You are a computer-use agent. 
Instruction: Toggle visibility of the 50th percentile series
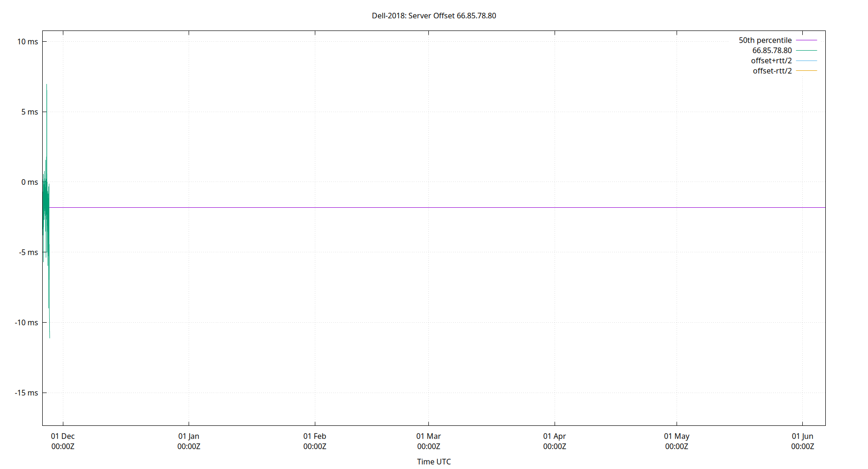click(x=765, y=40)
